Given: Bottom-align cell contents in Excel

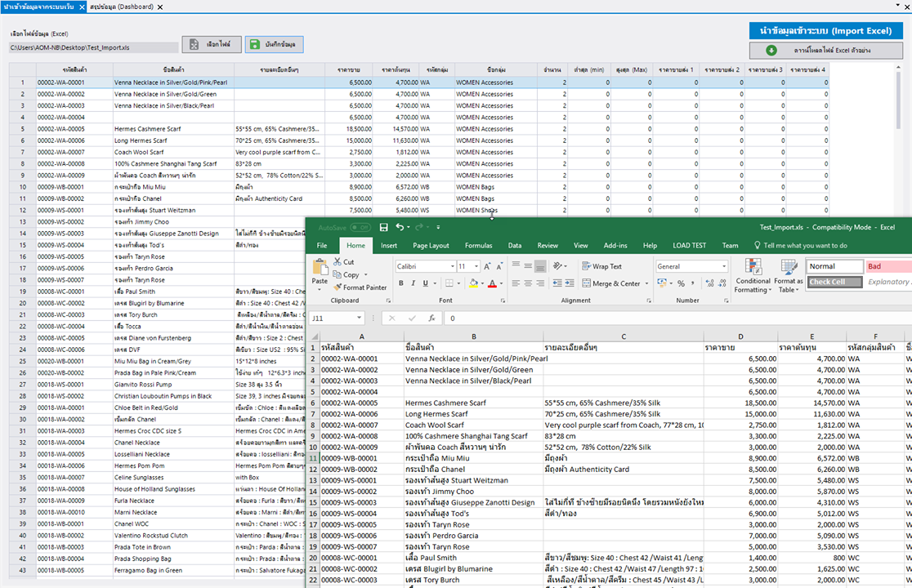Looking at the screenshot, I should pos(540,266).
